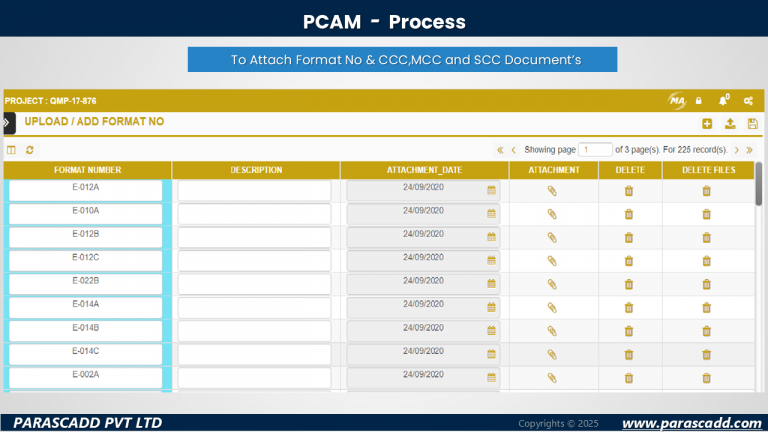768x432 pixels.
Task: Click the upload icon in the header
Action: pos(730,123)
